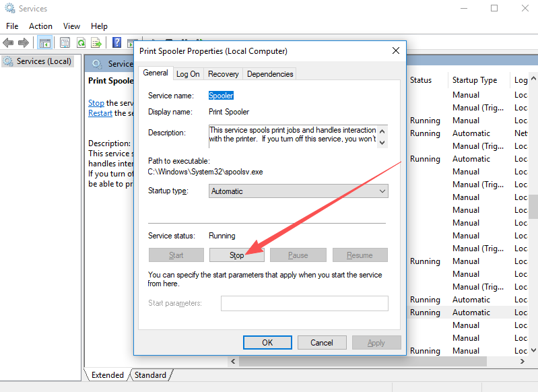The height and width of the screenshot is (392, 538).
Task: Switch to the General tab
Action: [x=156, y=73]
